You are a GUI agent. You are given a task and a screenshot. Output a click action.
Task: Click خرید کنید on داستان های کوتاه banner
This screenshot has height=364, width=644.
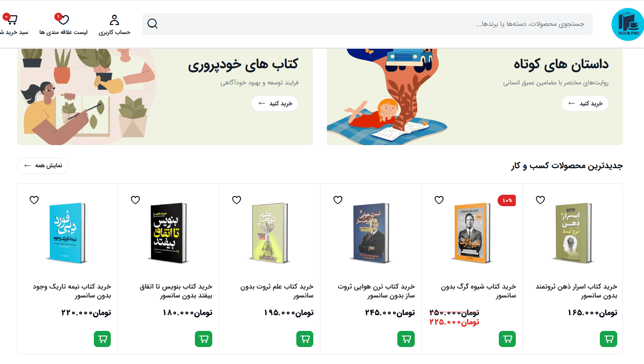[x=585, y=104]
